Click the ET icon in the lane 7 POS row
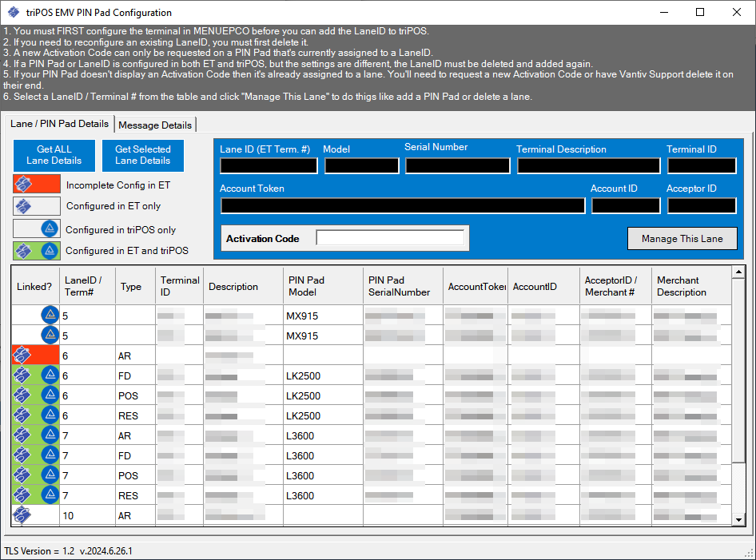This screenshot has height=560, width=756. tap(22, 475)
